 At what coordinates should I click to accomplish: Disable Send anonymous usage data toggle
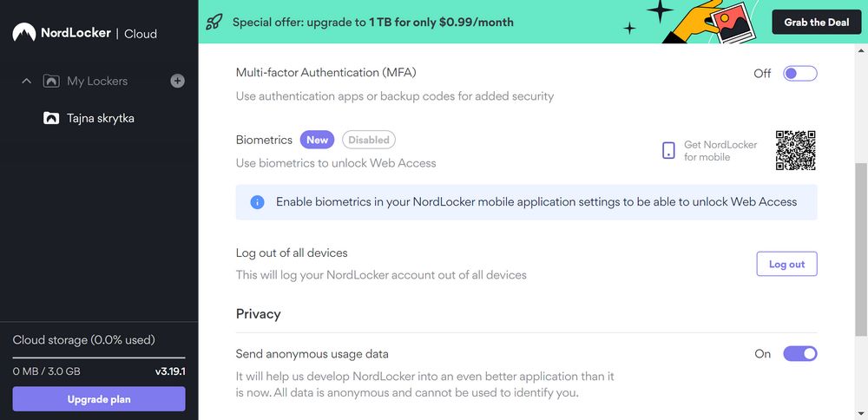click(x=800, y=353)
